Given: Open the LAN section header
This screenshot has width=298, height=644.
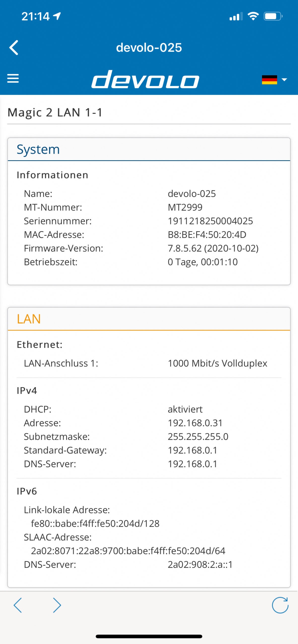Looking at the screenshot, I should (x=149, y=319).
